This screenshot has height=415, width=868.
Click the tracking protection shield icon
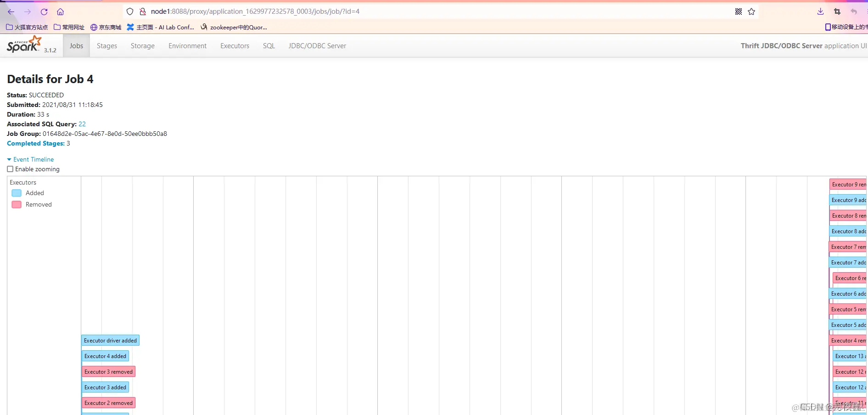click(x=130, y=11)
